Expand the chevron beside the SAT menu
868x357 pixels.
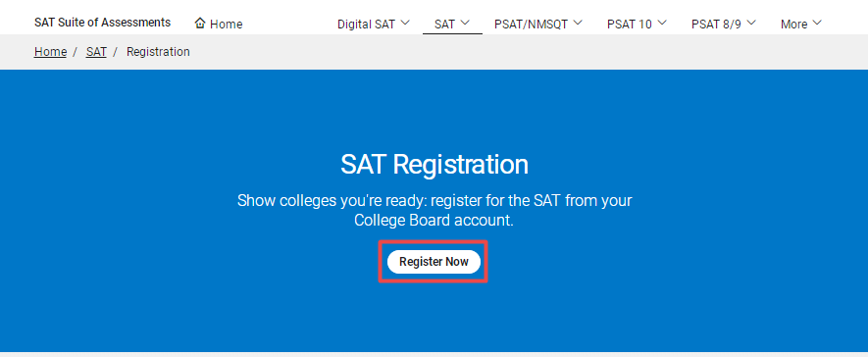click(x=465, y=23)
